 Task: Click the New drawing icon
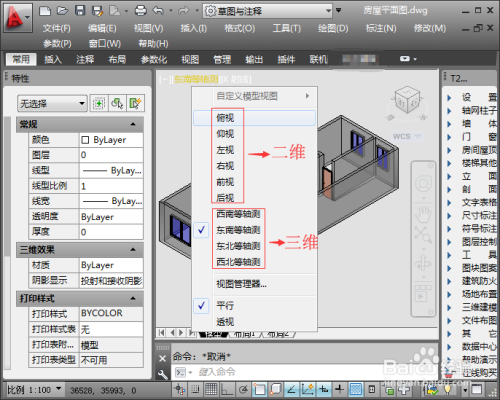point(45,11)
